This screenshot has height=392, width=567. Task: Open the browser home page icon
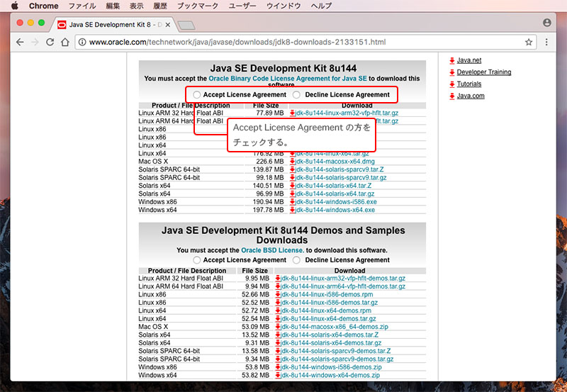[x=65, y=42]
